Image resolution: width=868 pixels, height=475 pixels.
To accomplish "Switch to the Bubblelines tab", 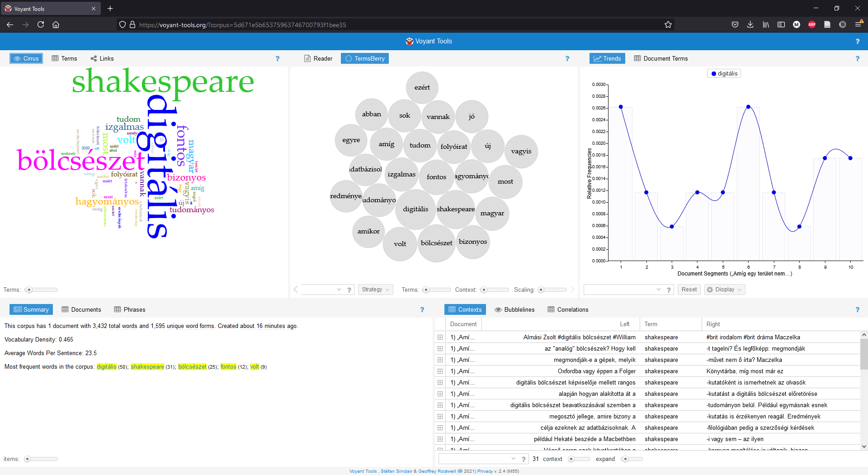I will (514, 310).
